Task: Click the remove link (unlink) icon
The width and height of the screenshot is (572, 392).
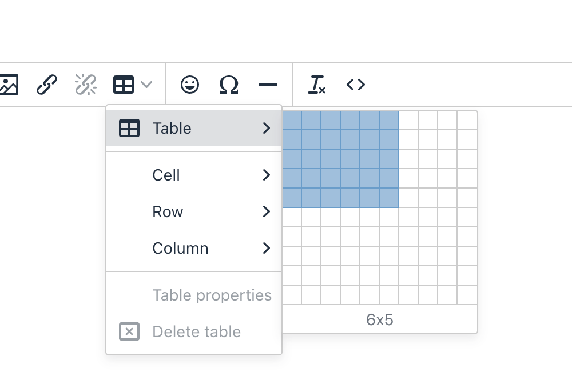Action: 86,85
